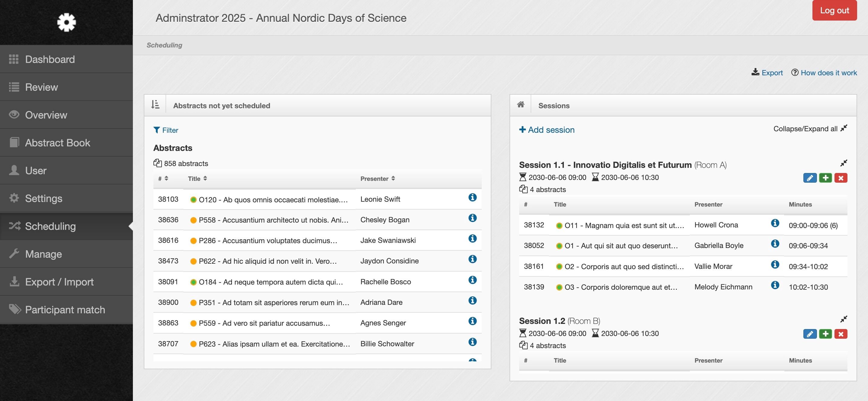Image resolution: width=868 pixels, height=401 pixels.
Task: Collapse Session 1.1 using its collapse arrows
Action: coord(844,164)
